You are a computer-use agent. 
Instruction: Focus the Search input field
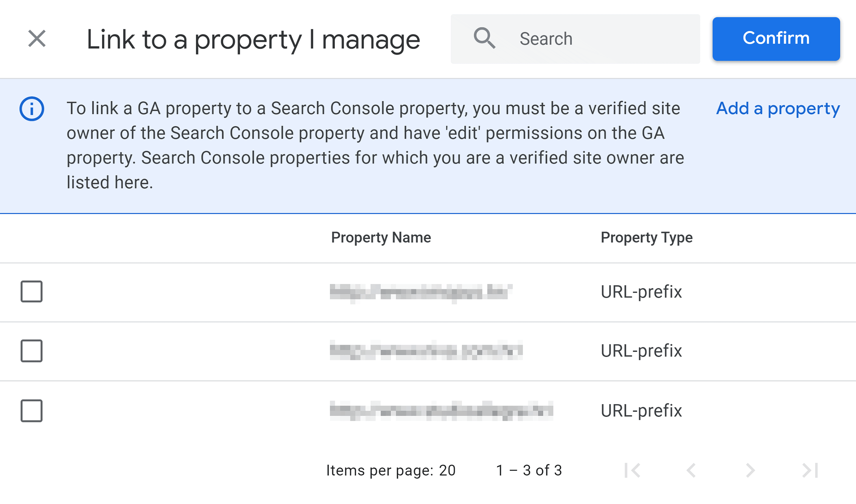[x=575, y=39]
